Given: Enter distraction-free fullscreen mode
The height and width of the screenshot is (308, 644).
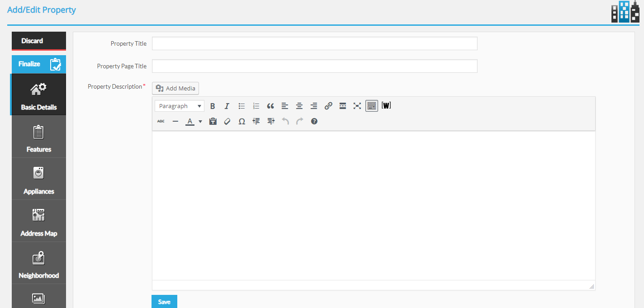Looking at the screenshot, I should (x=357, y=106).
